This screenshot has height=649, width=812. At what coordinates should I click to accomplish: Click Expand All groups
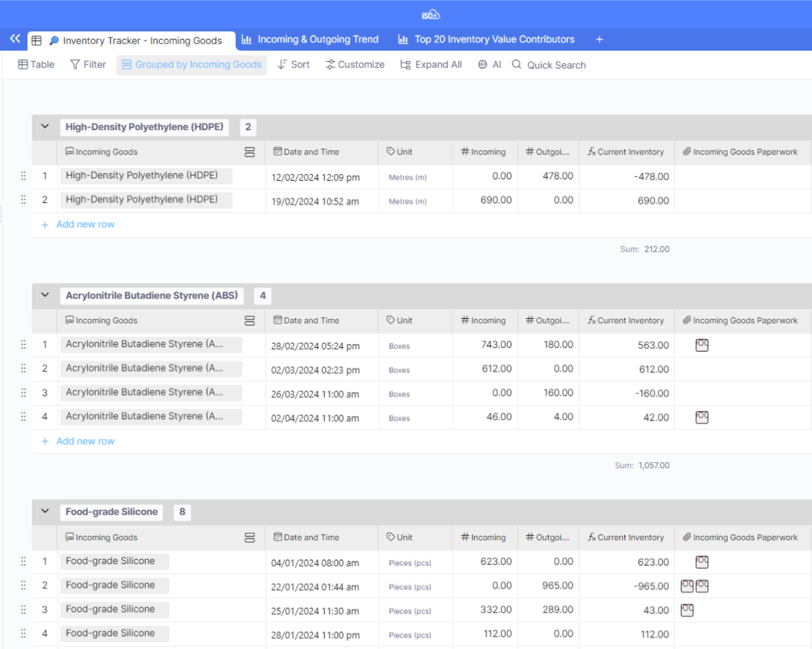pos(431,65)
